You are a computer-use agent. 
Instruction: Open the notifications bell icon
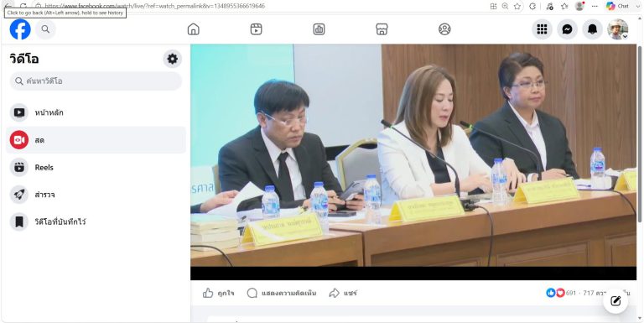click(x=592, y=29)
